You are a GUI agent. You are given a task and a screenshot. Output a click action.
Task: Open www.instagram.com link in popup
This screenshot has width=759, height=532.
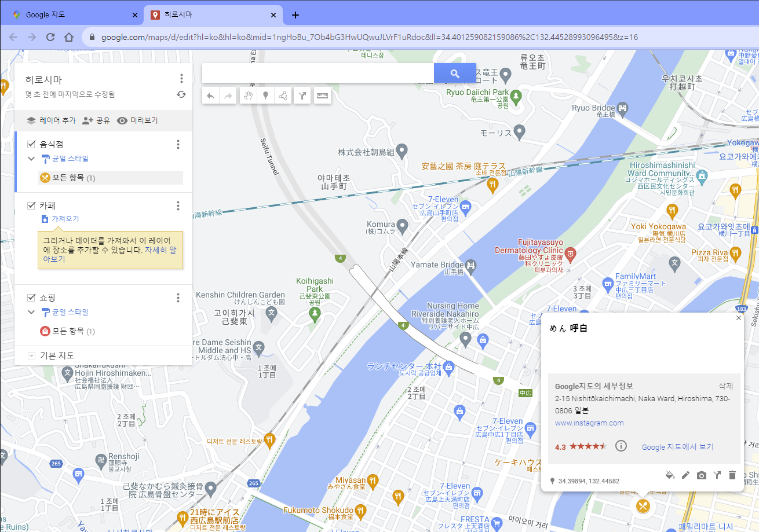point(589,423)
